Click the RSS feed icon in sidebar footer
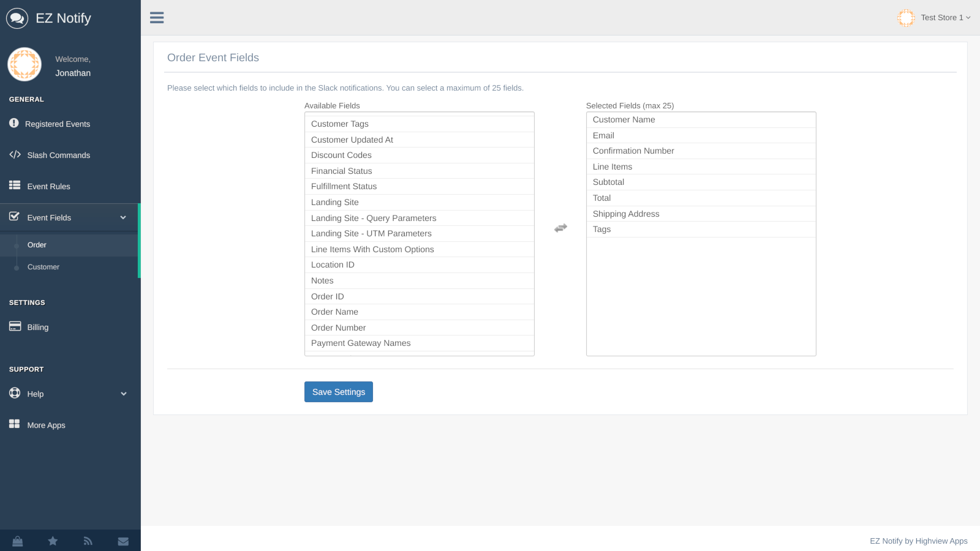Screen dimensions: 980x551 point(88,541)
